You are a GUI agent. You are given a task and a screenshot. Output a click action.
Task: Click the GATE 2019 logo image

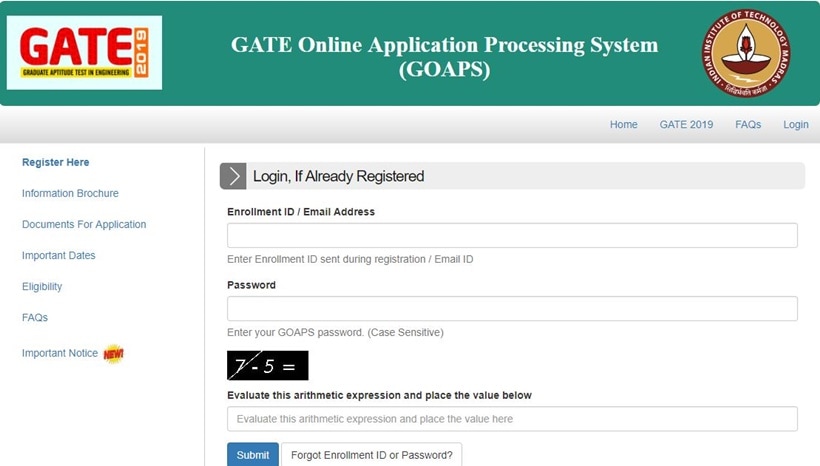pos(84,52)
